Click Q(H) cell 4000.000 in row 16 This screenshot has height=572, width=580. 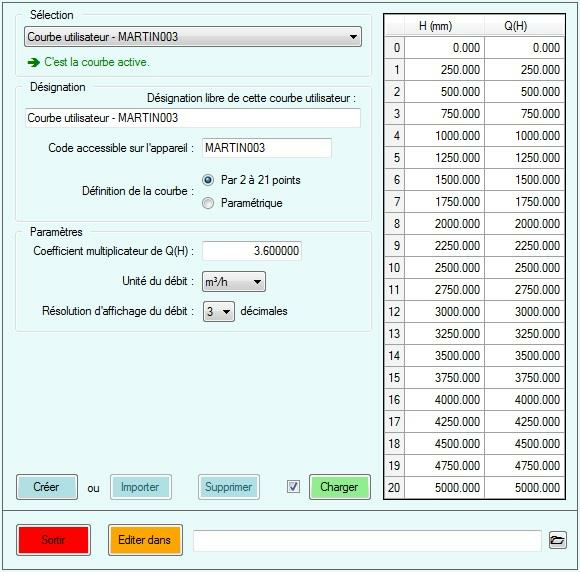point(525,400)
